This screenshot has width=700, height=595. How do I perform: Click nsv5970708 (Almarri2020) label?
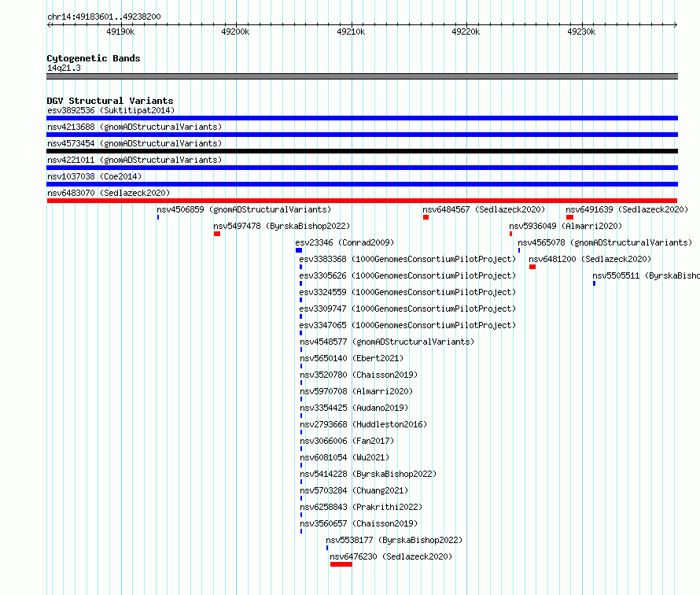[356, 391]
